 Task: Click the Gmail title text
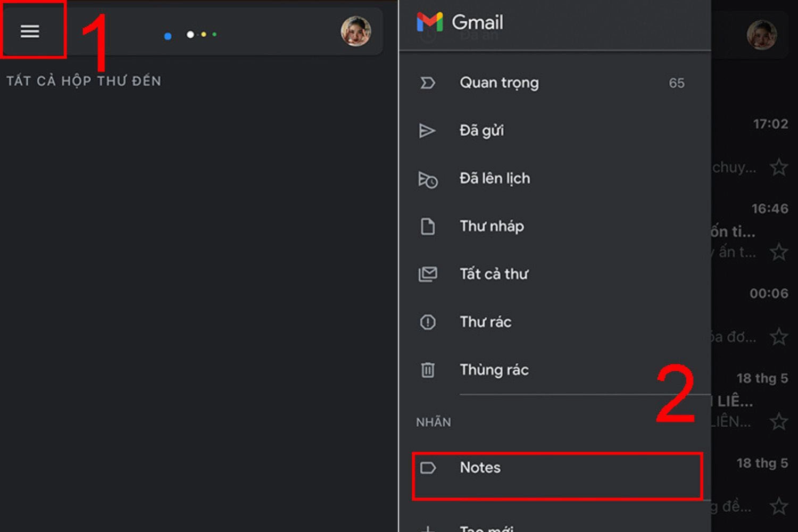click(477, 22)
